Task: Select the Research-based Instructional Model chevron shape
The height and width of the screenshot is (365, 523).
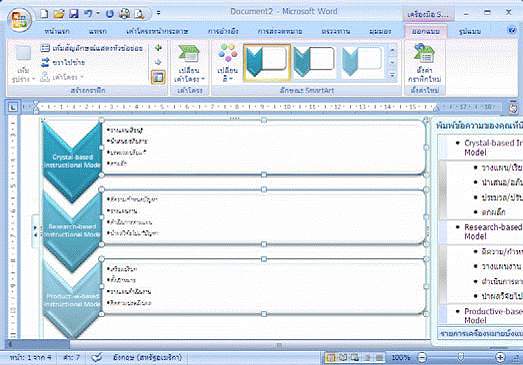Action: pos(72,231)
